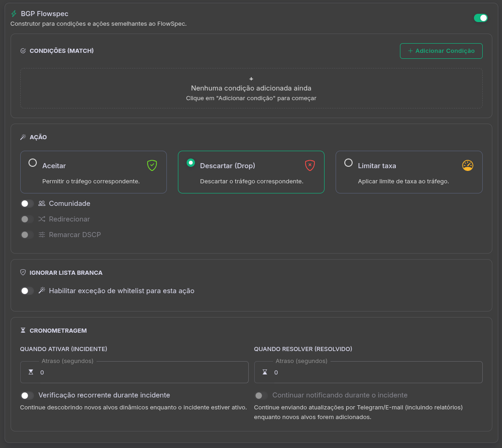The image size is (502, 448).
Task: Click the Remarcar DSCP sliders icon
Action: coord(42,235)
